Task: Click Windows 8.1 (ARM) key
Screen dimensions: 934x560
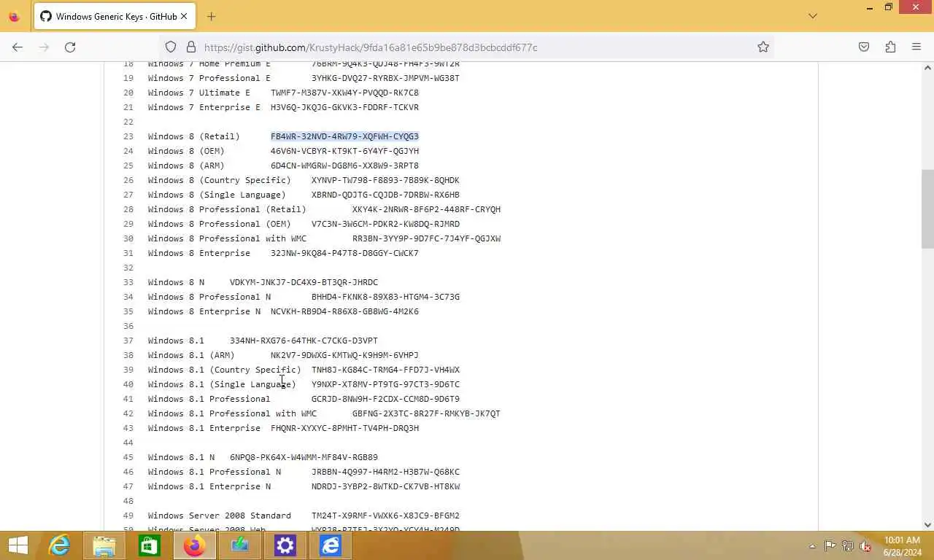Action: (344, 355)
